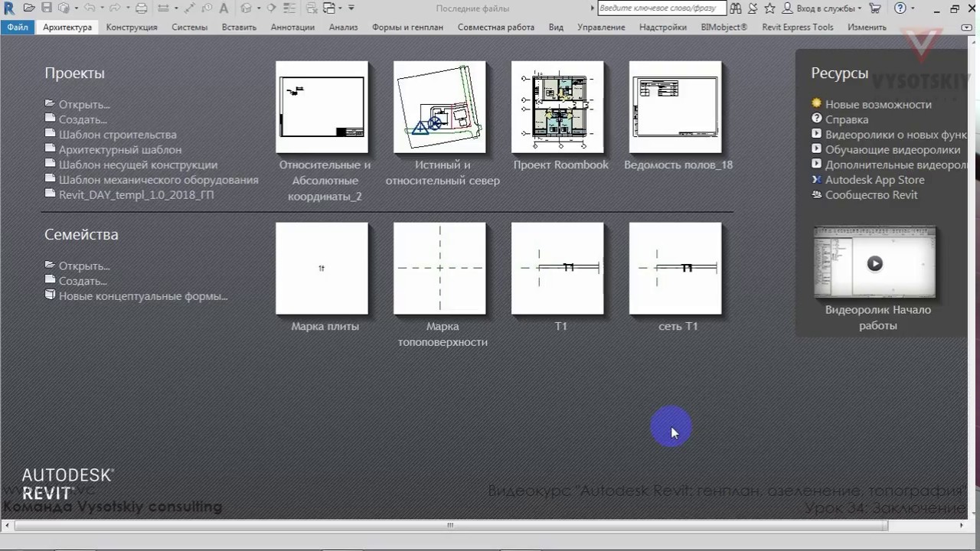Open сеть Т1 family thumbnail
This screenshot has width=980, height=551.
(x=675, y=269)
